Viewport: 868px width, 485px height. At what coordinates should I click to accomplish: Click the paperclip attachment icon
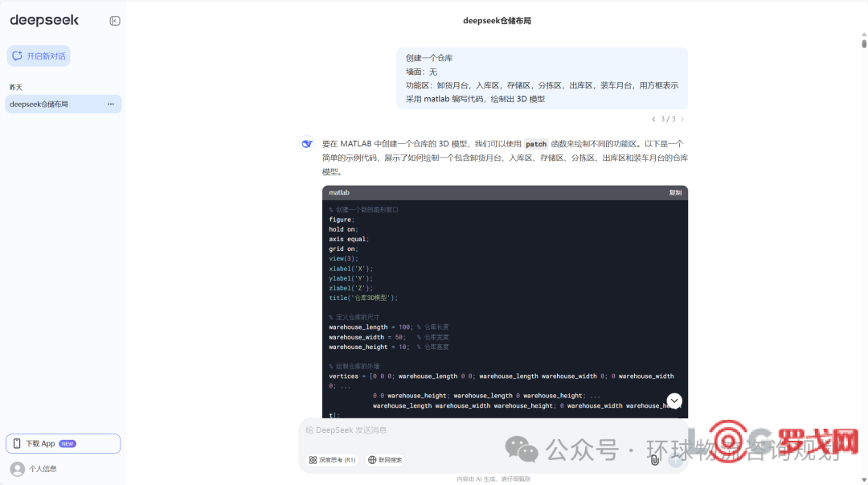[x=655, y=460]
